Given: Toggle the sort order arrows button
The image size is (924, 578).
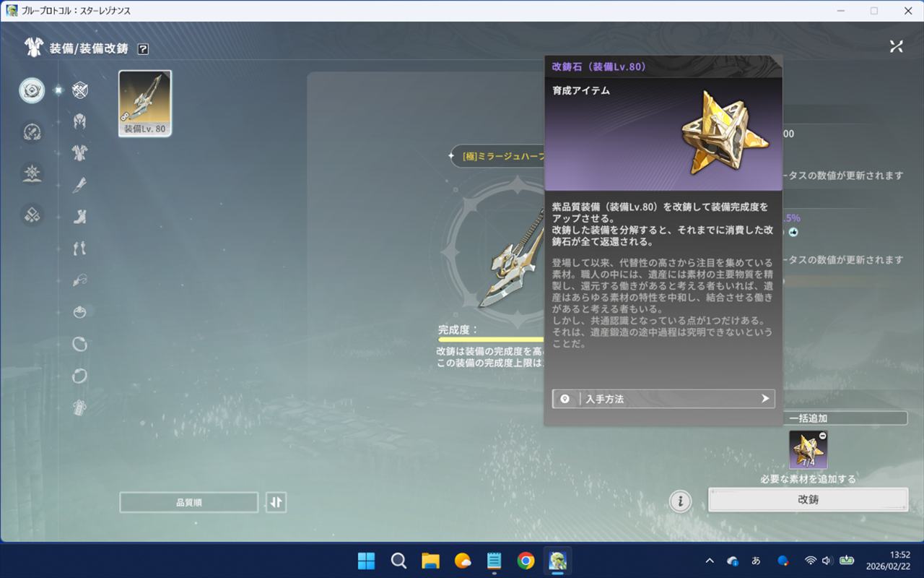Looking at the screenshot, I should [276, 502].
